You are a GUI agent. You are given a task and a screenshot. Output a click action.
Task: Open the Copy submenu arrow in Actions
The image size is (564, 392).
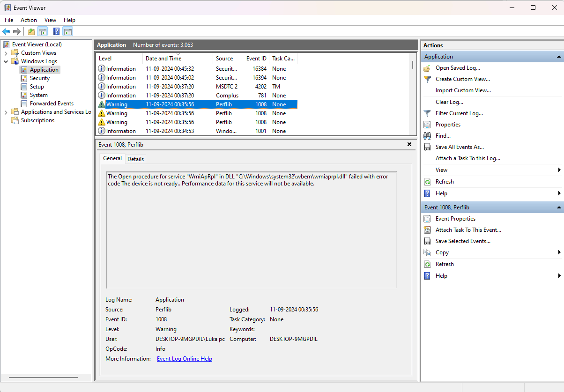click(559, 252)
